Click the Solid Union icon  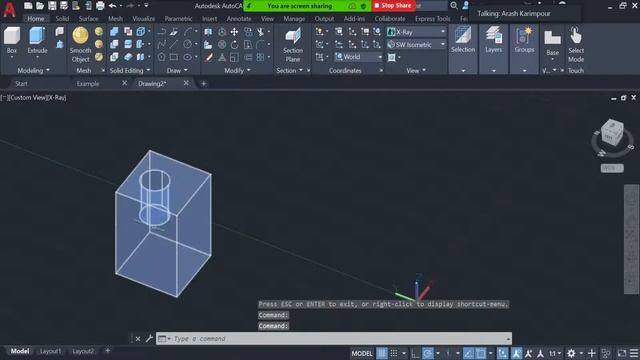pos(114,32)
